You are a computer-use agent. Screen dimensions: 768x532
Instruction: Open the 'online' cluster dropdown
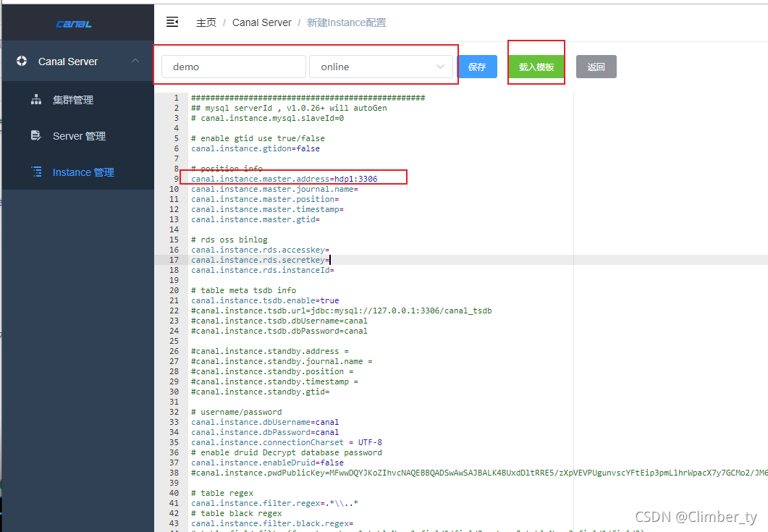[x=381, y=67]
